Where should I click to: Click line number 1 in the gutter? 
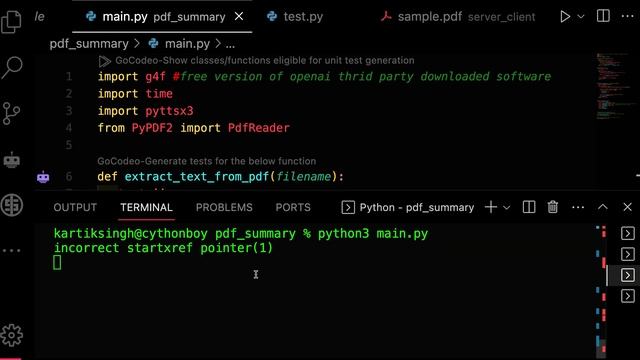pos(69,77)
